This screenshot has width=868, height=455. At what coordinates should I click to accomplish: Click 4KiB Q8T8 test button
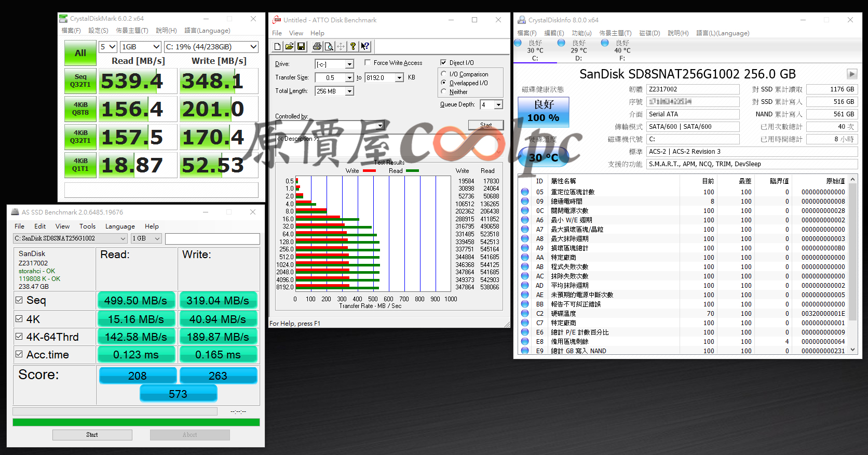(80, 109)
